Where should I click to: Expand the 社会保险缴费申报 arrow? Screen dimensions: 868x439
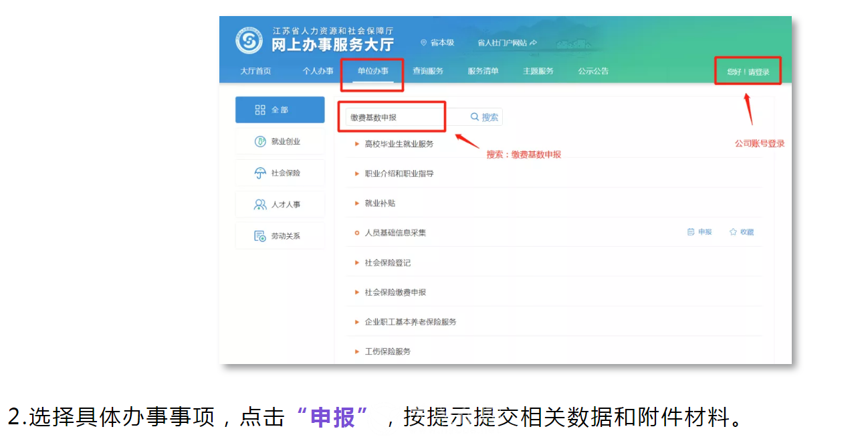pyautogui.click(x=357, y=292)
